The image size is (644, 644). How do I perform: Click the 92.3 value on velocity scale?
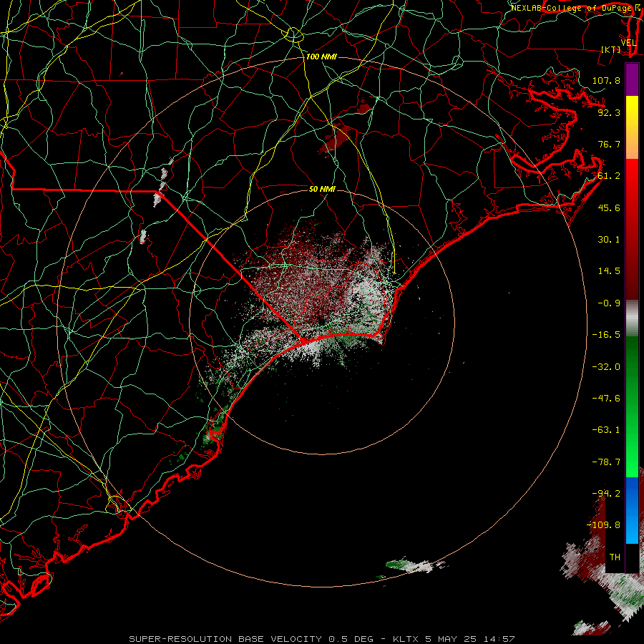609,112
